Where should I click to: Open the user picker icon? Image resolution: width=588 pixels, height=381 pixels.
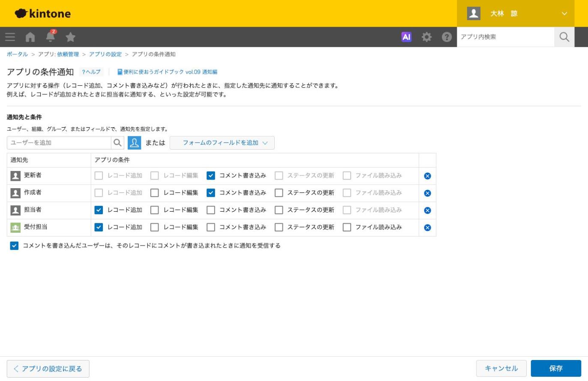tap(134, 143)
